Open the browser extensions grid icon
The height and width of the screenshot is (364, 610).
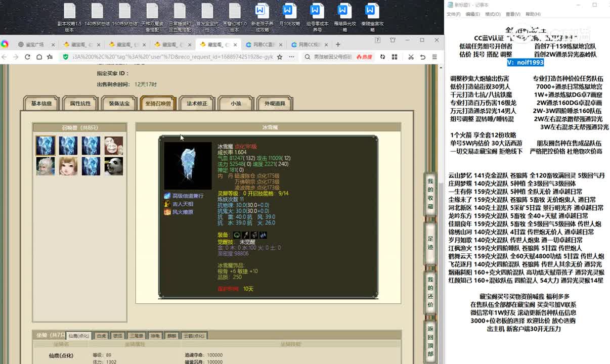coord(395,57)
